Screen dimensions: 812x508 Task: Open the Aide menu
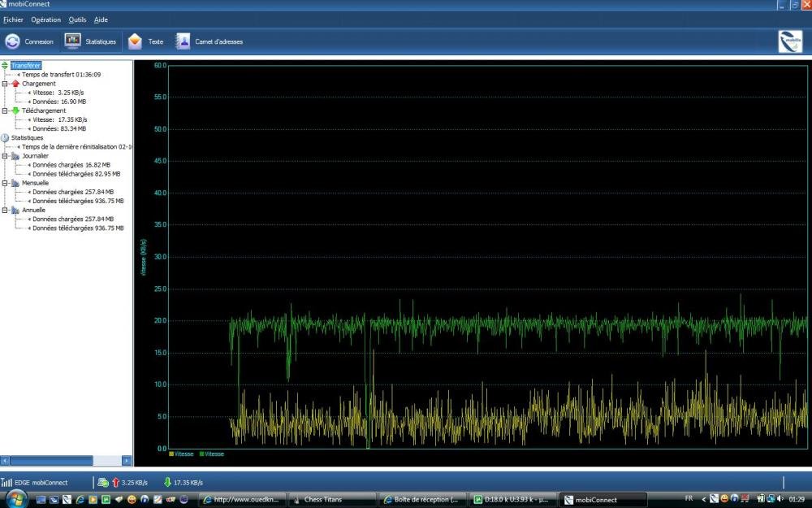click(x=101, y=20)
